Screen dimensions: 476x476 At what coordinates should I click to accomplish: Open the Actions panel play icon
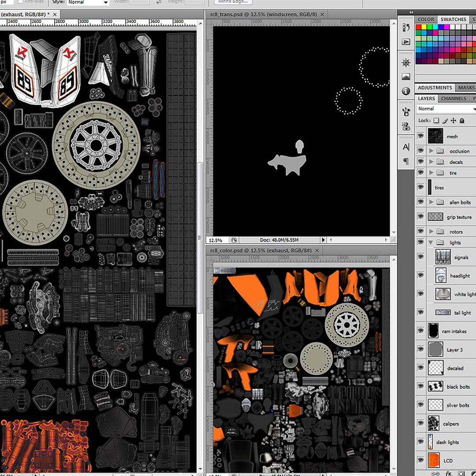406,41
